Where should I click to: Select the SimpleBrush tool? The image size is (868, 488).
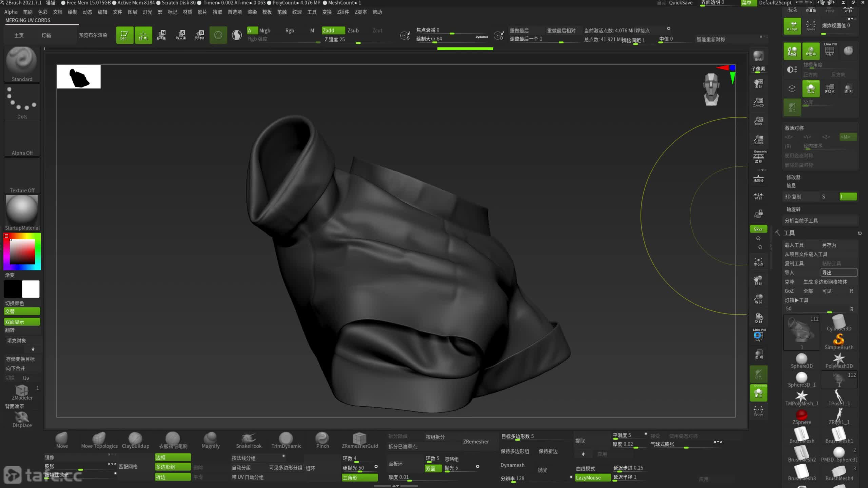pos(839,342)
